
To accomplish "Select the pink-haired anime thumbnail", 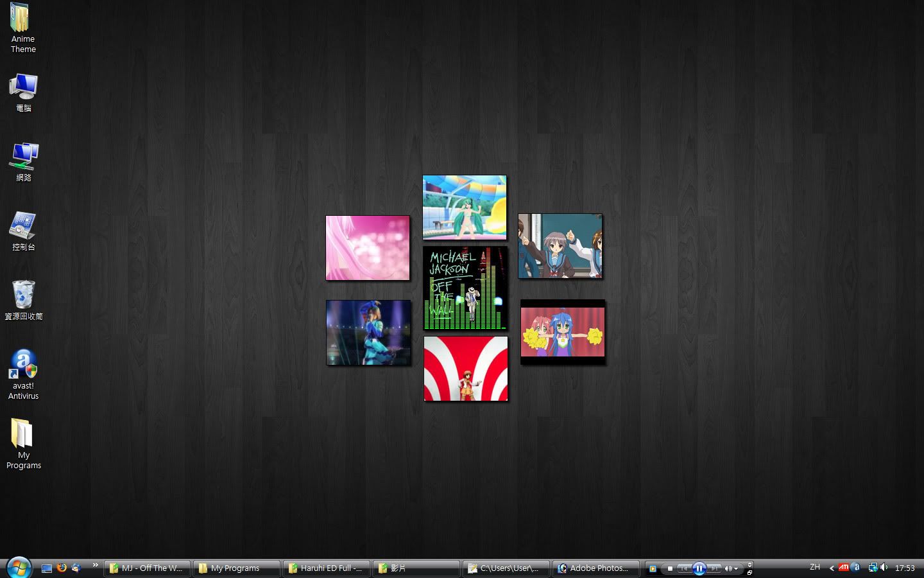I will tap(368, 248).
